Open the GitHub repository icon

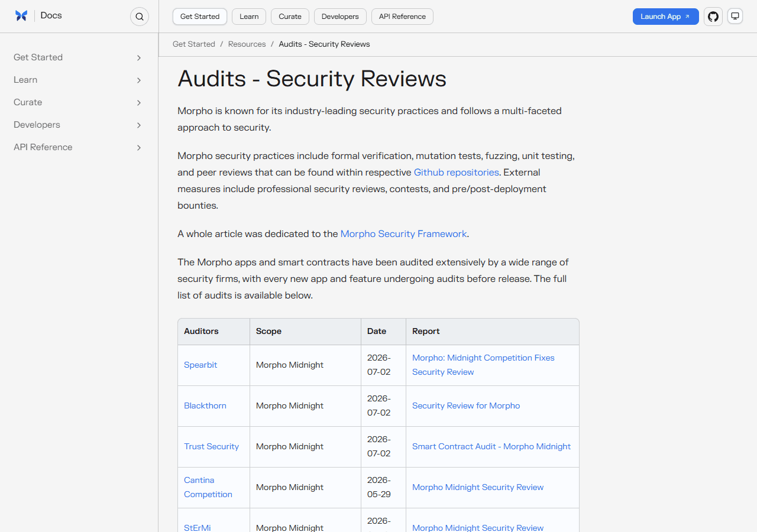tap(713, 17)
